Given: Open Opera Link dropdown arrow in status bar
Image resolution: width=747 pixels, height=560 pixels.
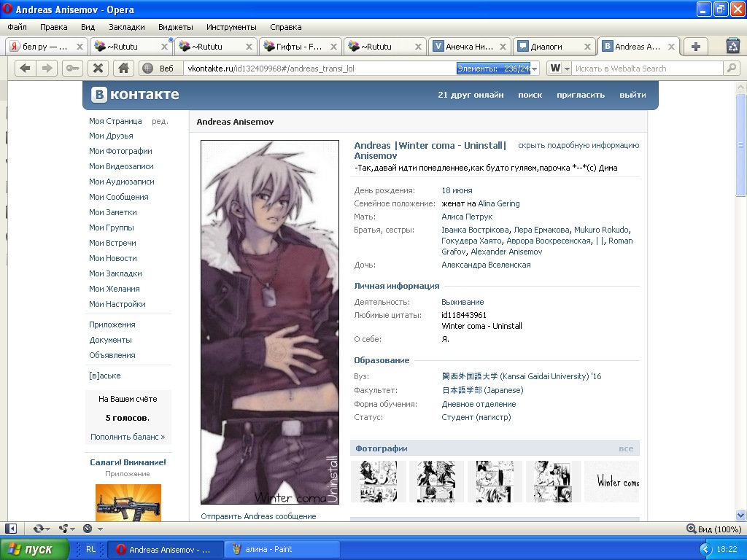Looking at the screenshot, I should click(x=47, y=529).
